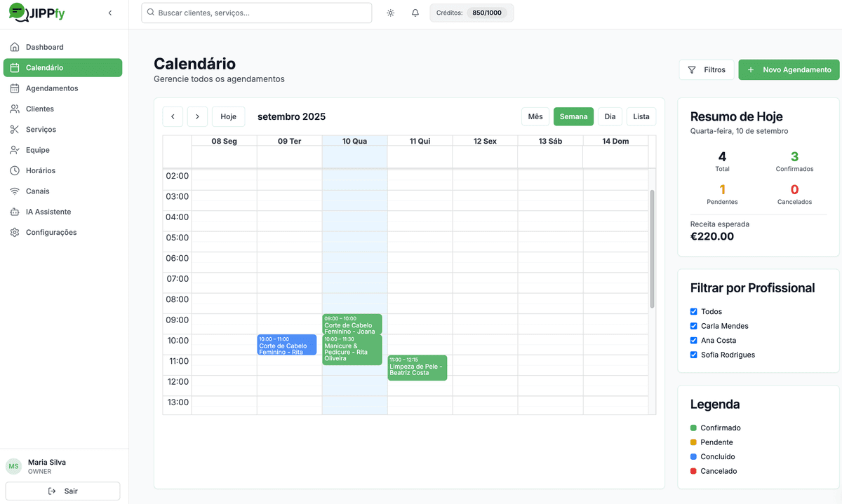Click the Novo Agendamento button
This screenshot has height=504, width=842.
(789, 69)
